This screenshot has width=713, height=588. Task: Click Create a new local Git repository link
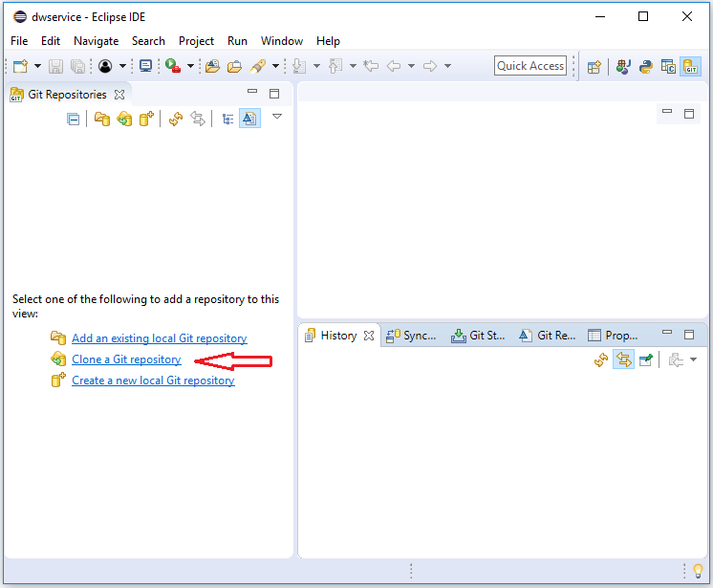pos(153,381)
